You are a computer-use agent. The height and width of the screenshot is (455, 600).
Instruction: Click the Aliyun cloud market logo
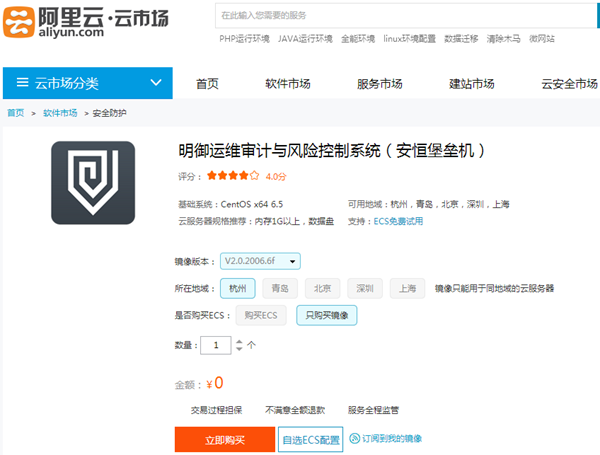86,22
